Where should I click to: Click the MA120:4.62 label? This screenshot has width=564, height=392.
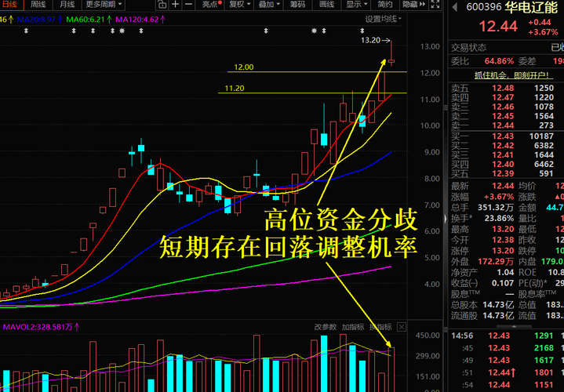(x=140, y=20)
